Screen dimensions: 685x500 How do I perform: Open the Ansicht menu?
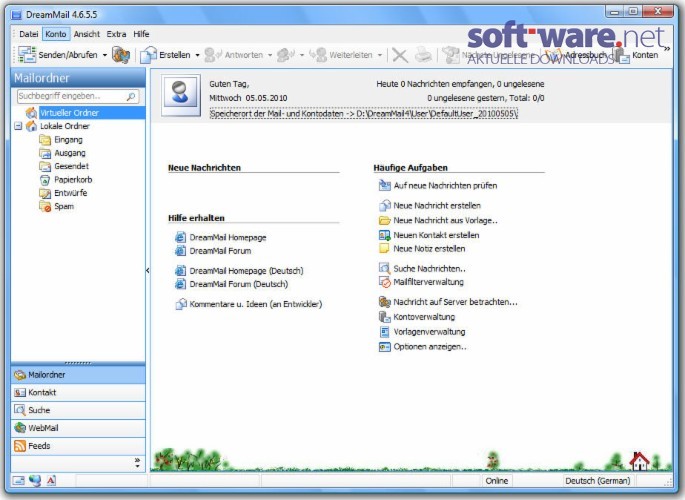click(x=86, y=34)
